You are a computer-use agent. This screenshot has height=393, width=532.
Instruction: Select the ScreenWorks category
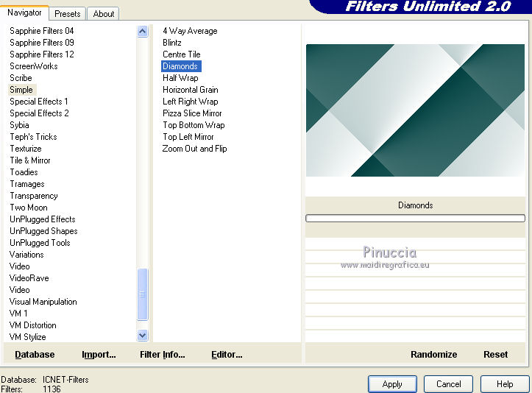point(34,66)
